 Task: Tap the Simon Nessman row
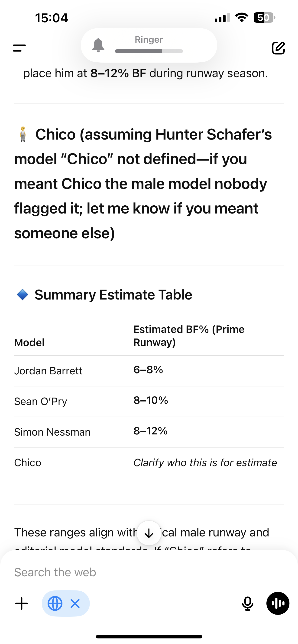(149, 432)
